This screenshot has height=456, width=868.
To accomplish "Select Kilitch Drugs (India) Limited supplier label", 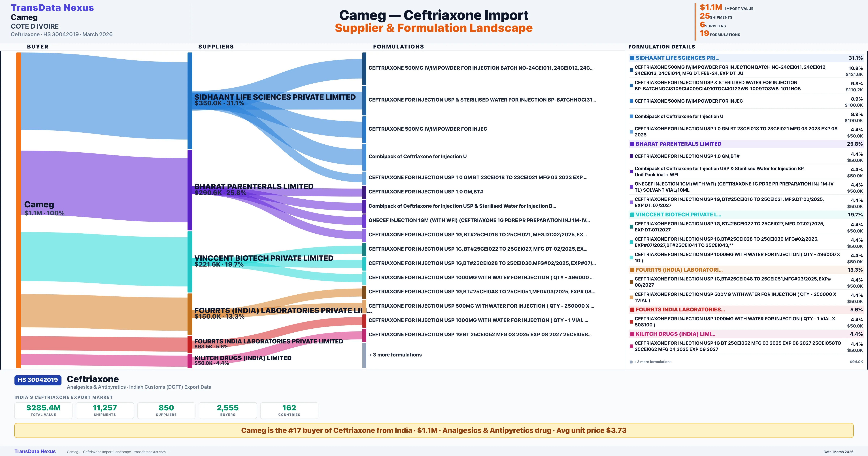I will pyautogui.click(x=243, y=358).
